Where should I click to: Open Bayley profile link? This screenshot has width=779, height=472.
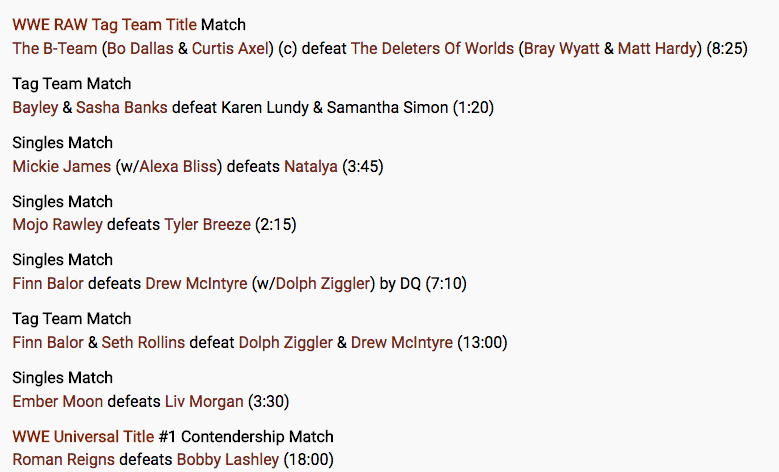pyautogui.click(x=35, y=108)
